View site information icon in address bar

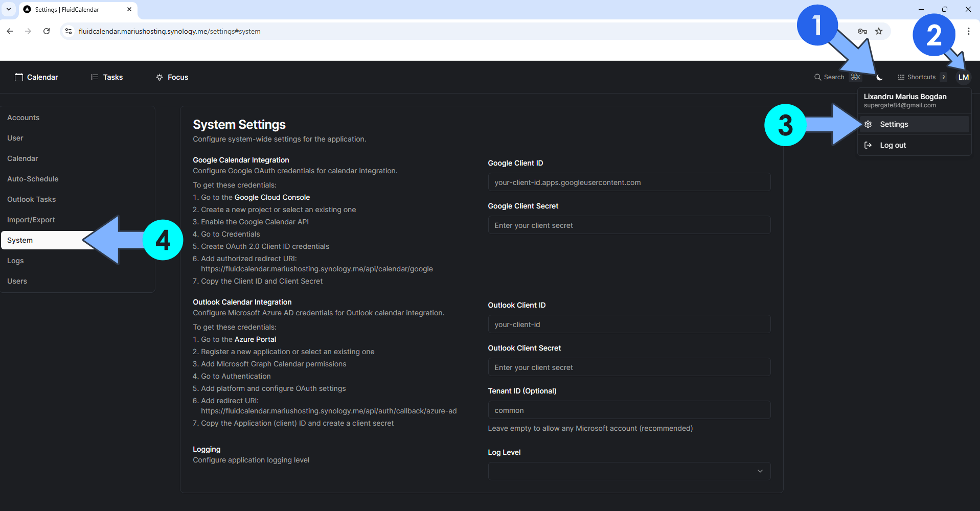click(69, 31)
